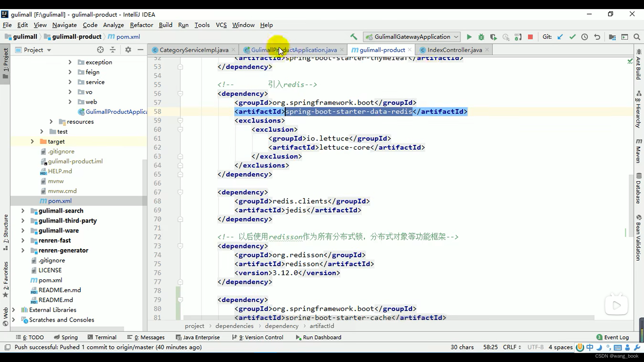Fold the dependency block at line 56

point(180,94)
